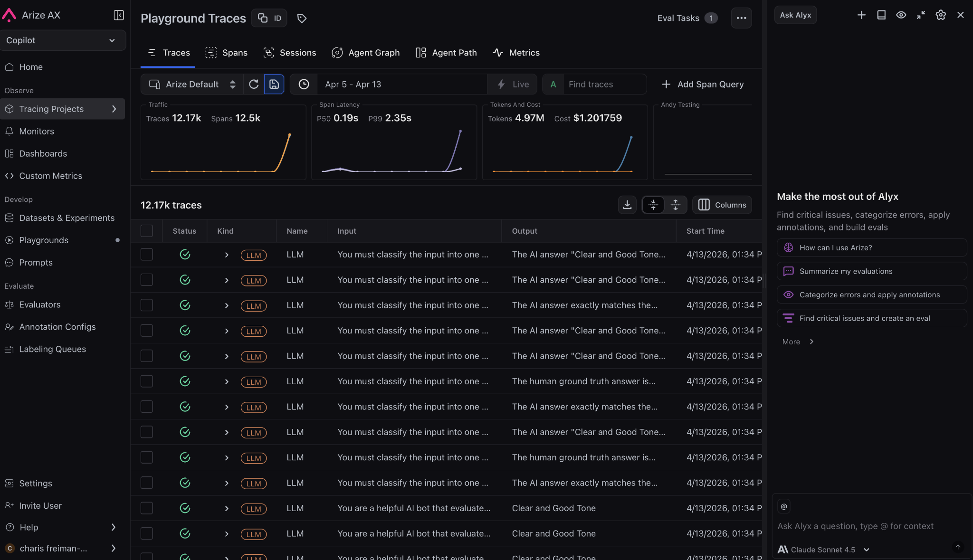Viewport: 973px width, 560px height.
Task: Expand the Tracing Projects submenu chevron
Action: pyautogui.click(x=114, y=109)
